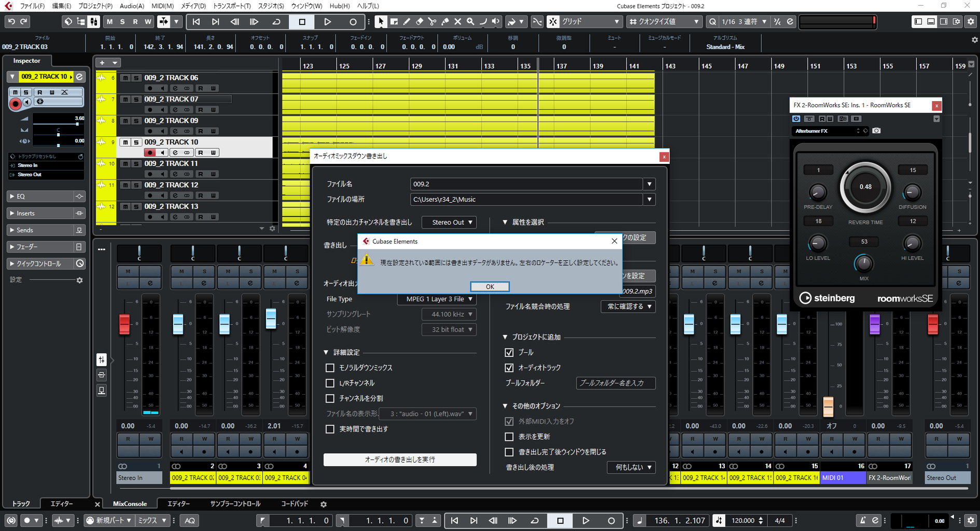This screenshot has width=980, height=531.
Task: Click the red Stereo In channel fader
Action: point(124,324)
